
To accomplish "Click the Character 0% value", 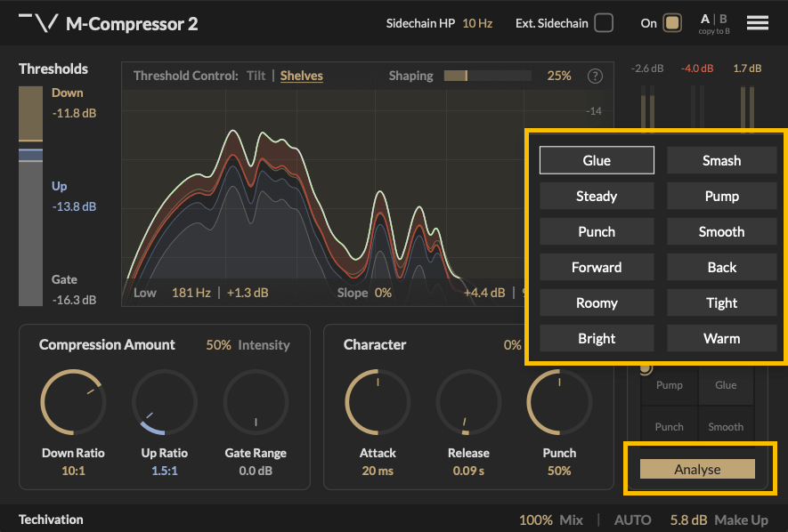I will [x=512, y=345].
